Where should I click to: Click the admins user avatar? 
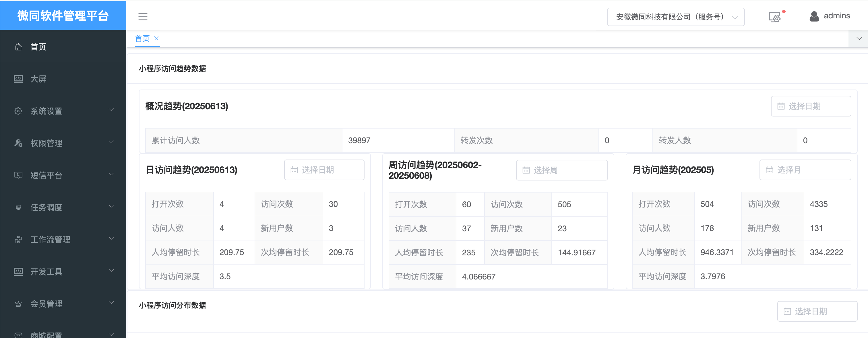pos(814,16)
